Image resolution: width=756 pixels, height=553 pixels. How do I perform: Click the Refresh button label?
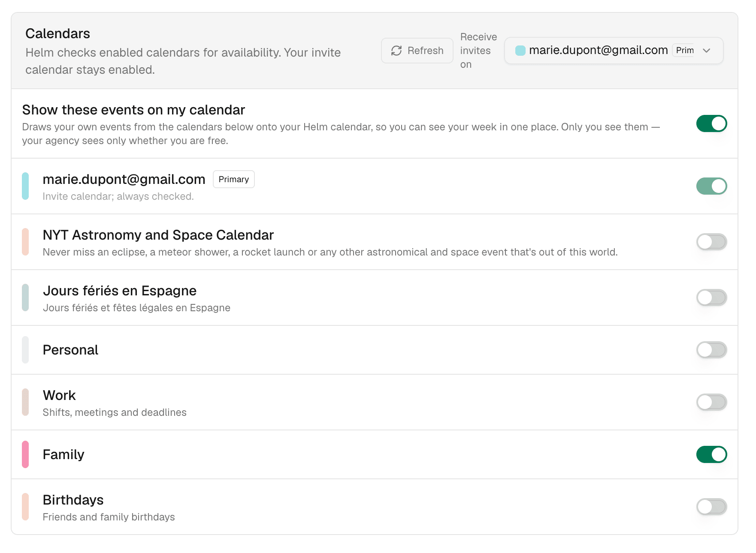coord(425,51)
